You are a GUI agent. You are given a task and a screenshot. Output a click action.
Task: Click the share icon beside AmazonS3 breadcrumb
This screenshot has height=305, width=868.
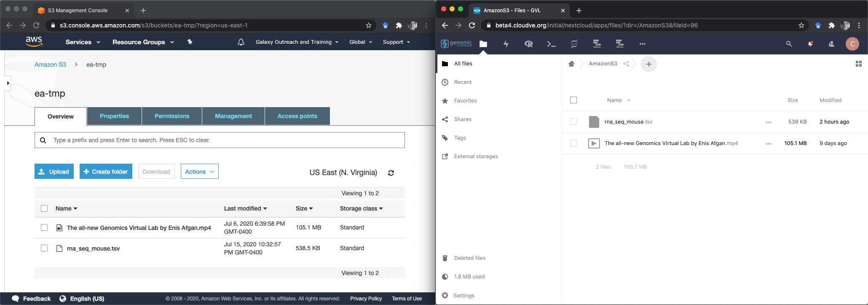coord(626,64)
